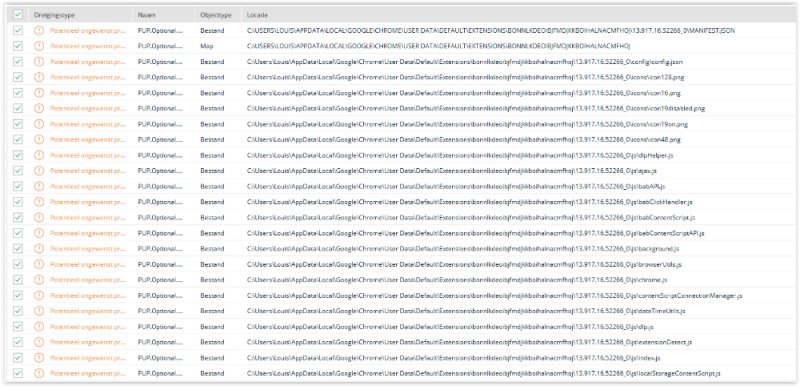Click the warning icon on the MANIFEST.JSON row
This screenshot has height=386, width=800.
pos(39,31)
